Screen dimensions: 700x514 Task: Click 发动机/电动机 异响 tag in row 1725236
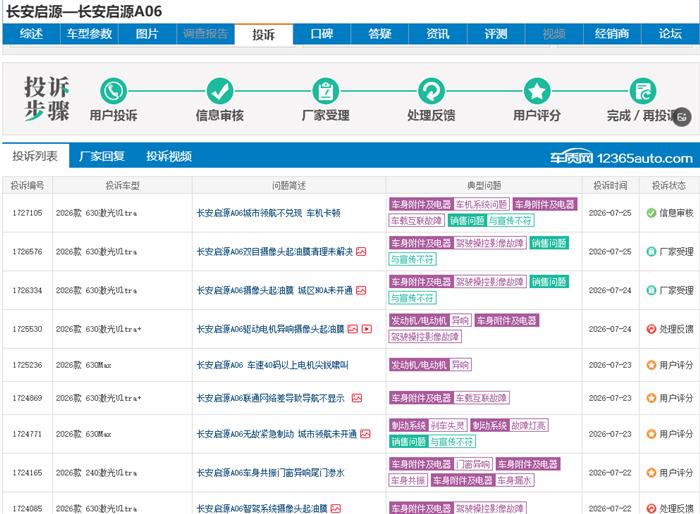coord(430,365)
